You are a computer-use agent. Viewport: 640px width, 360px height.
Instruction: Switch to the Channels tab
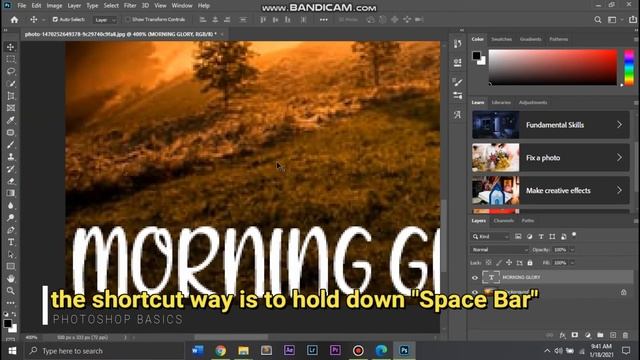click(x=503, y=220)
